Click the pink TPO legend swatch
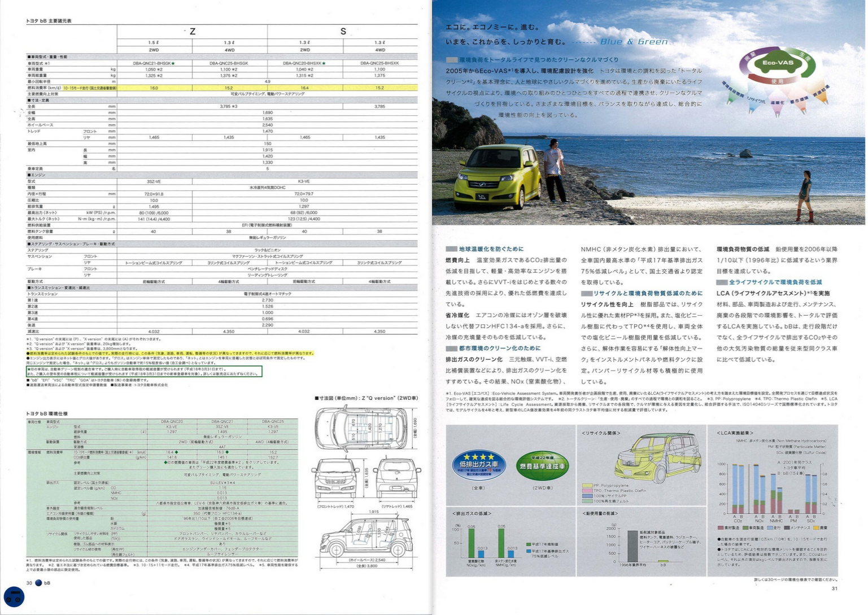Viewport: 868px width, 615px height. pyautogui.click(x=587, y=490)
